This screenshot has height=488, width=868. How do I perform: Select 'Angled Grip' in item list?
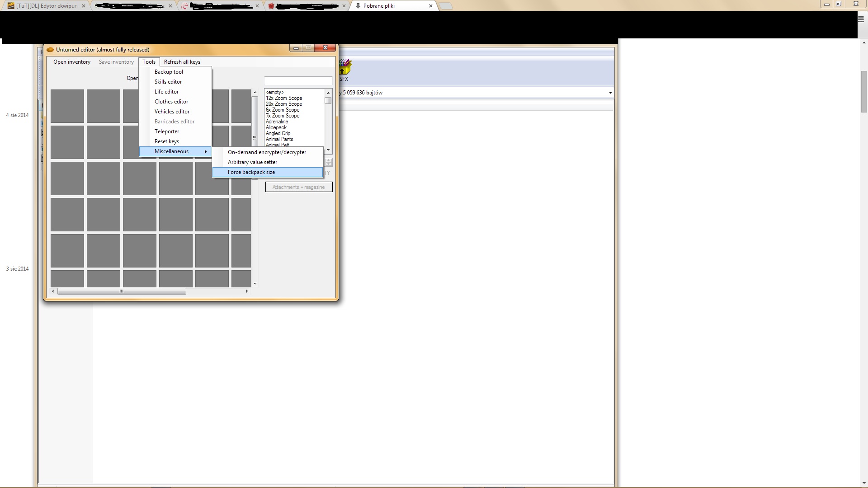pyautogui.click(x=294, y=133)
